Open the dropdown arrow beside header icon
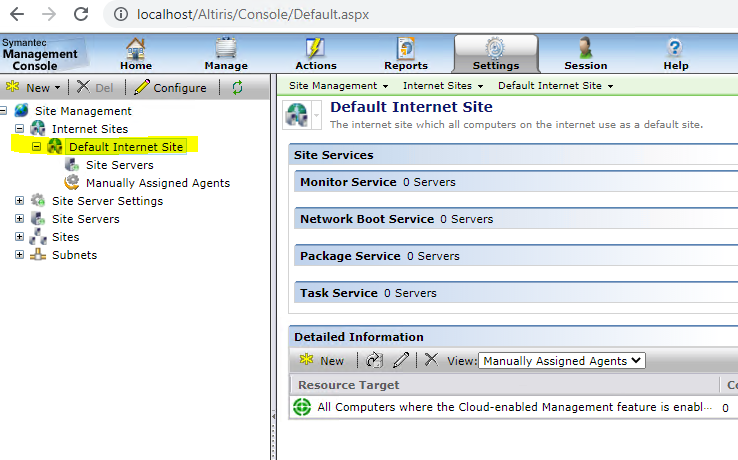Image resolution: width=738 pixels, height=460 pixels. click(316, 115)
